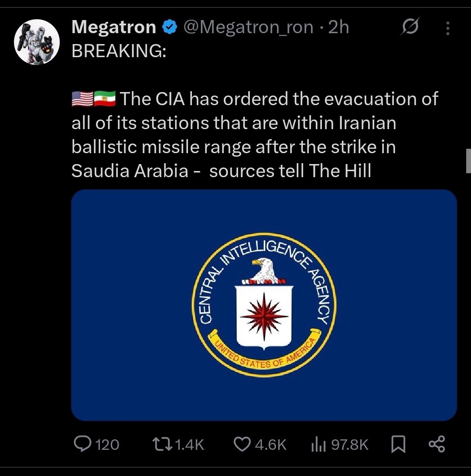Open the CIA seal image attachment
The image size is (471, 476).
pyautogui.click(x=263, y=304)
